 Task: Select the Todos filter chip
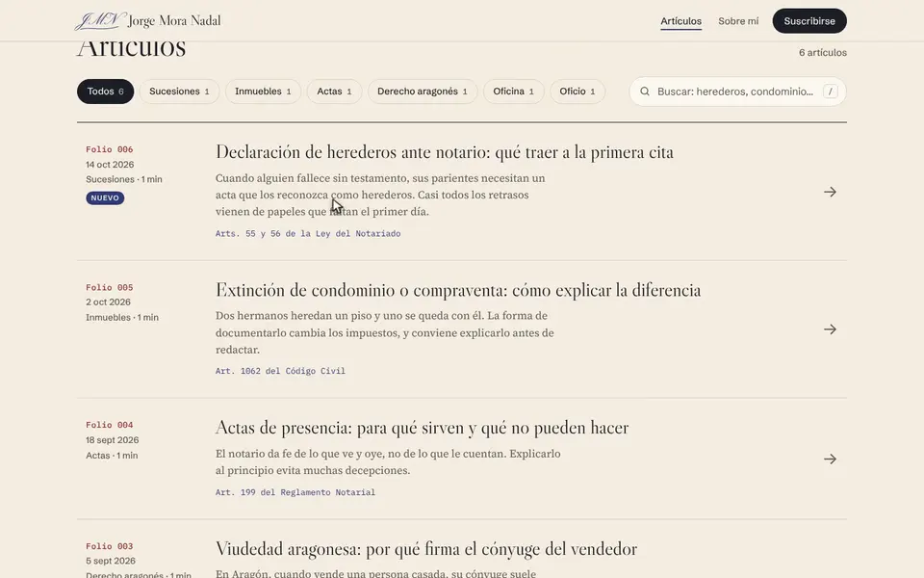point(106,92)
